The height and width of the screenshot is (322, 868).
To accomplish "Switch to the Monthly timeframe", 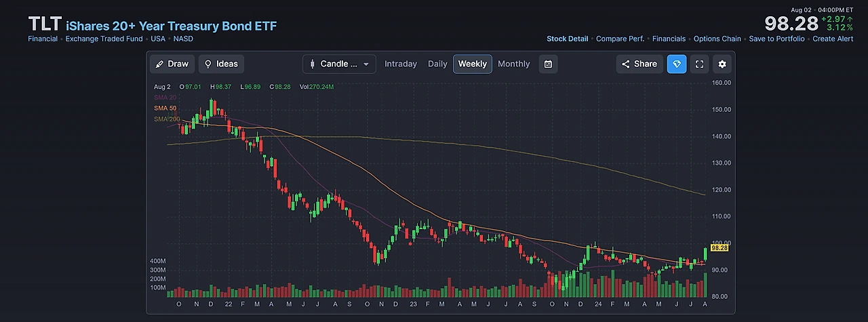I will (x=514, y=64).
